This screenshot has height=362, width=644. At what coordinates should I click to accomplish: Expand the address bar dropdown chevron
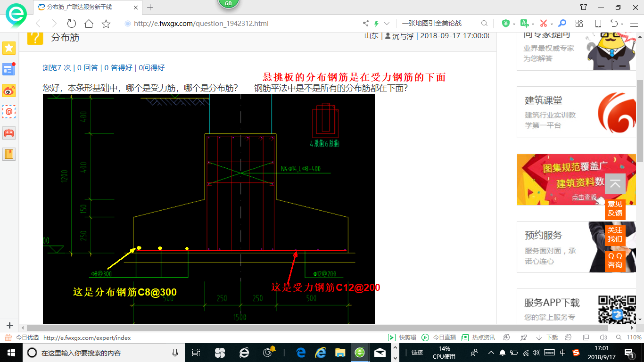387,23
